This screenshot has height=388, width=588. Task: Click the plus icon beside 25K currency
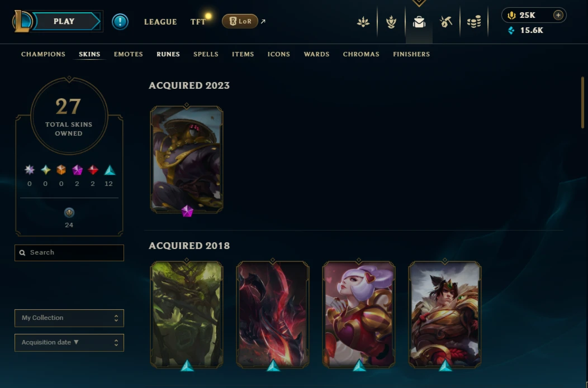tap(558, 15)
